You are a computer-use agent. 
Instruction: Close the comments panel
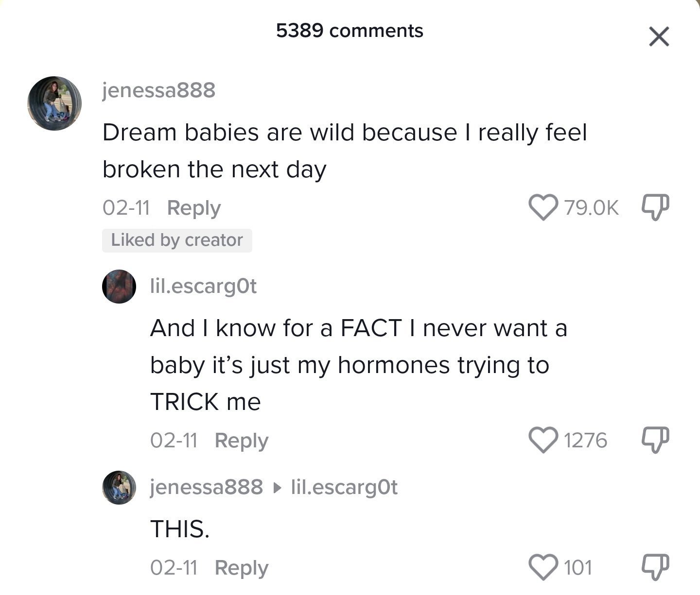659,36
